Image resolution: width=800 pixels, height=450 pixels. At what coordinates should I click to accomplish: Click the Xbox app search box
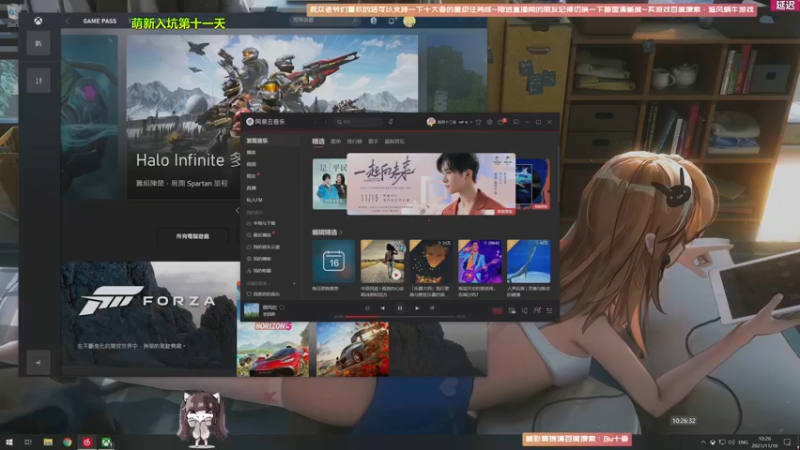click(326, 21)
